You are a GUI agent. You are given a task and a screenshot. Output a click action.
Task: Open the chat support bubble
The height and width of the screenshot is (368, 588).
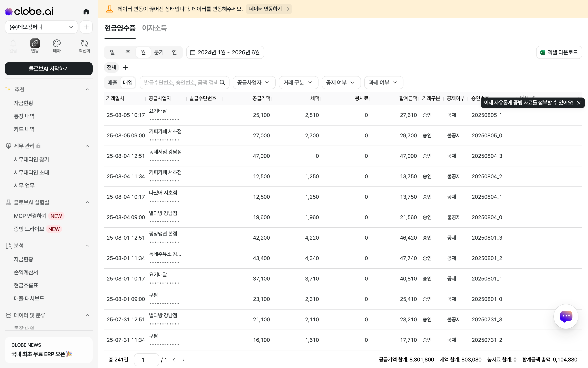coord(566,316)
